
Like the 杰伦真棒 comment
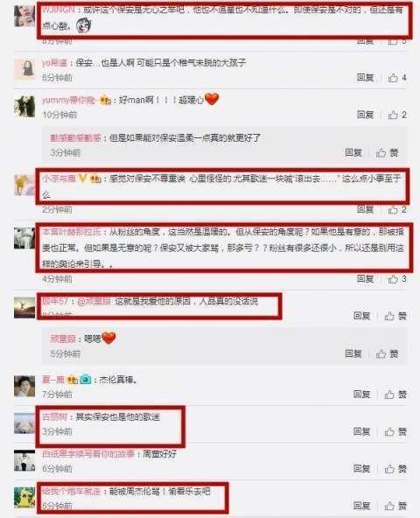point(395,394)
